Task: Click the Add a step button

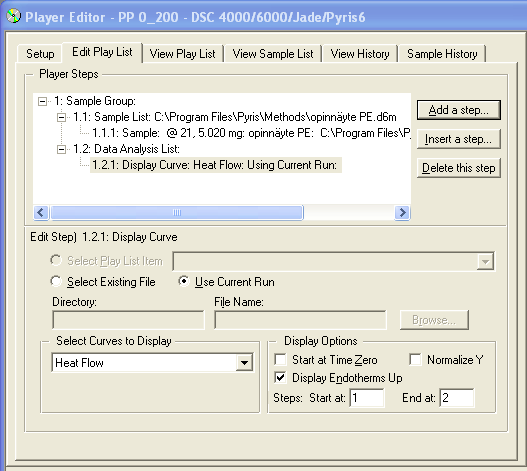Action: [458, 110]
